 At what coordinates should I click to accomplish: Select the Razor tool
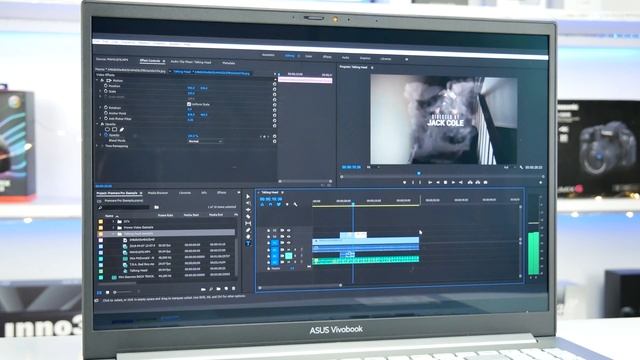tap(248, 217)
